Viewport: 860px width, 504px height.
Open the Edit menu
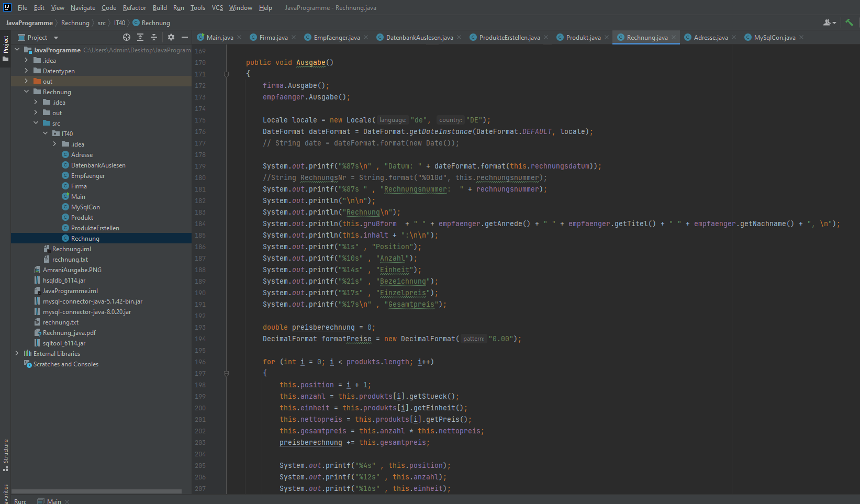pos(39,8)
